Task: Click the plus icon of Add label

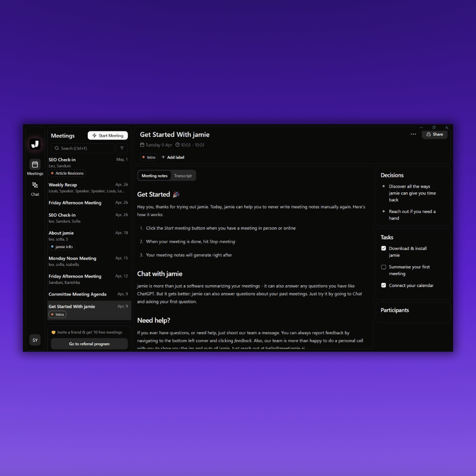Action: (163, 157)
